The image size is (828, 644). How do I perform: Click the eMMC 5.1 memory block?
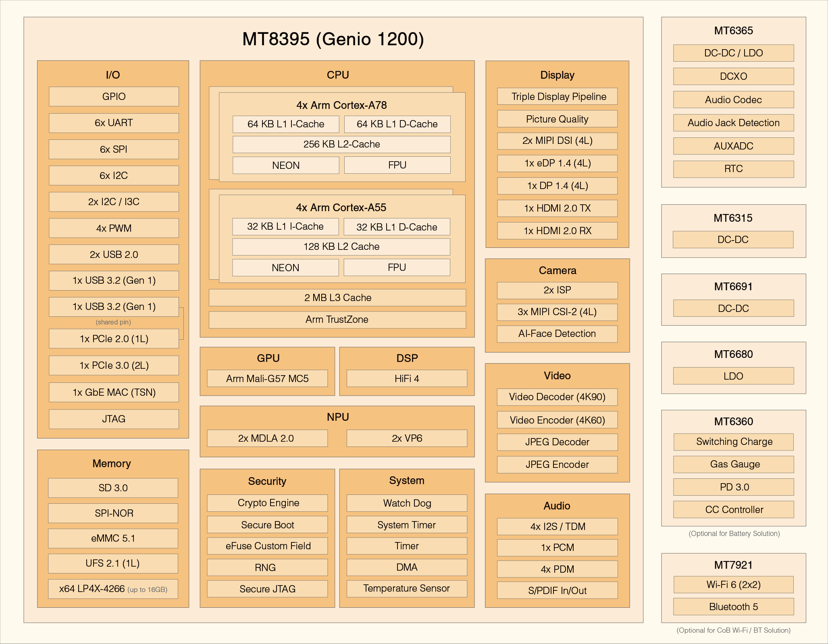pyautogui.click(x=113, y=538)
